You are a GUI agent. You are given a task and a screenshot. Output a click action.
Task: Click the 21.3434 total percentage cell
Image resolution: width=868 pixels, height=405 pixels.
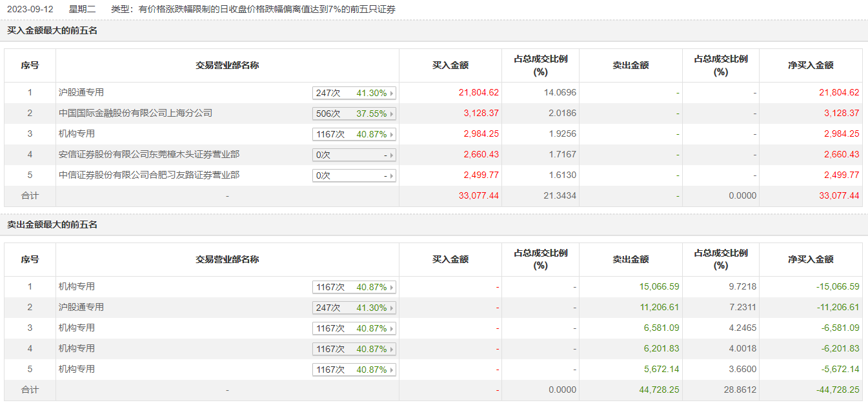pos(560,196)
